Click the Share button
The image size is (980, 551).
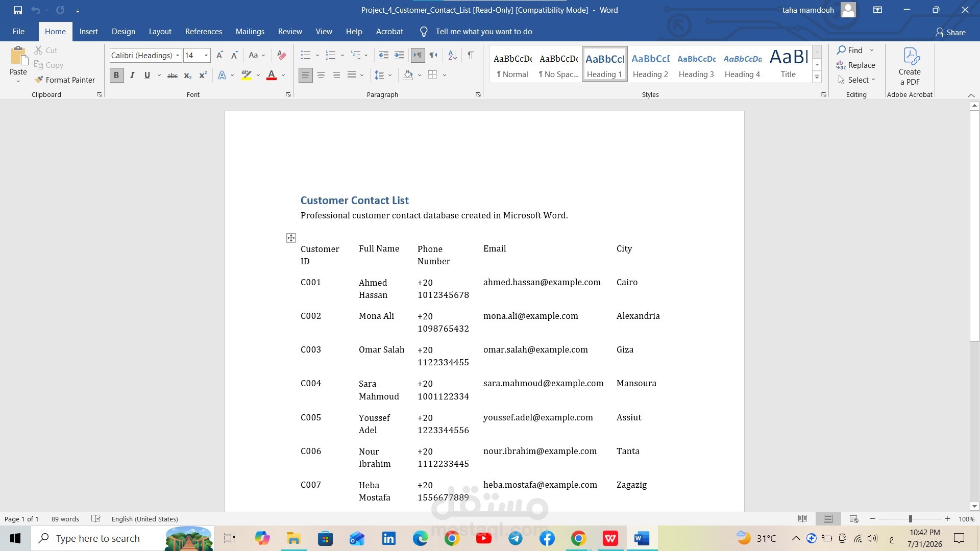950,32
